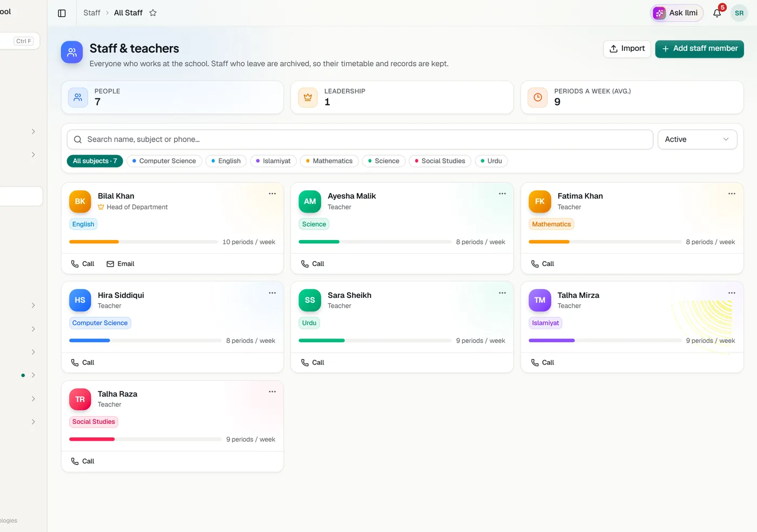Screen dimensions: 757x532
Task: Call Ayesha Malik
Action: coord(313,264)
